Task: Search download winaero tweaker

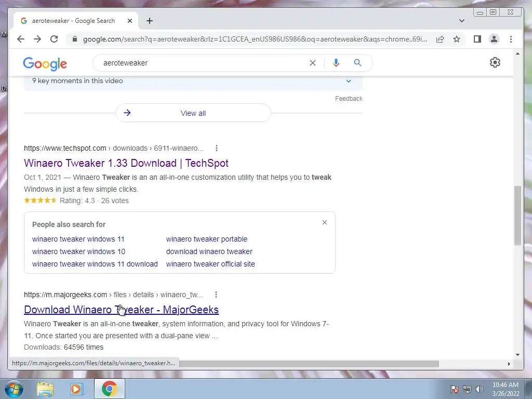Action: tap(209, 251)
